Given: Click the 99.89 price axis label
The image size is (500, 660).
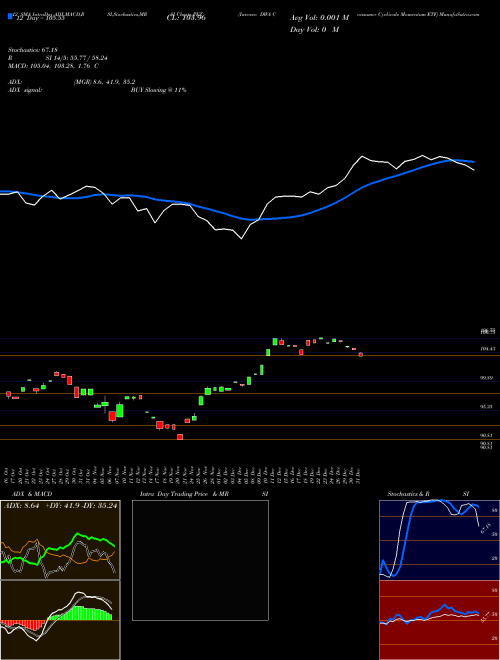Looking at the screenshot, I should (x=487, y=378).
